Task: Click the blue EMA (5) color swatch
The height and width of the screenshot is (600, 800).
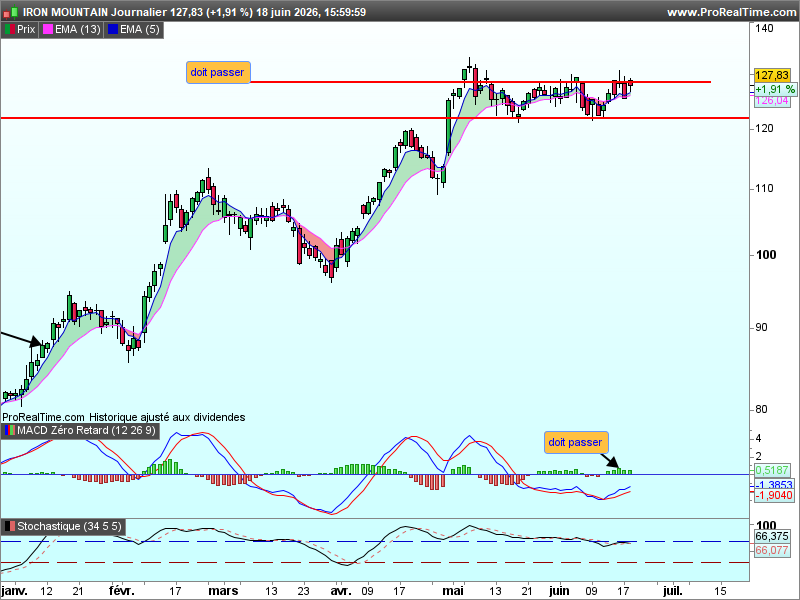Action: pos(113,30)
